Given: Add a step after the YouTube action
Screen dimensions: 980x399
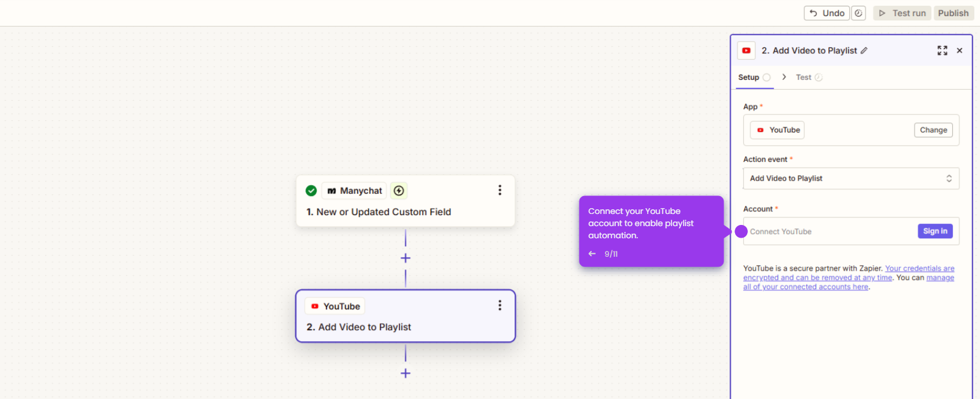Looking at the screenshot, I should (406, 374).
